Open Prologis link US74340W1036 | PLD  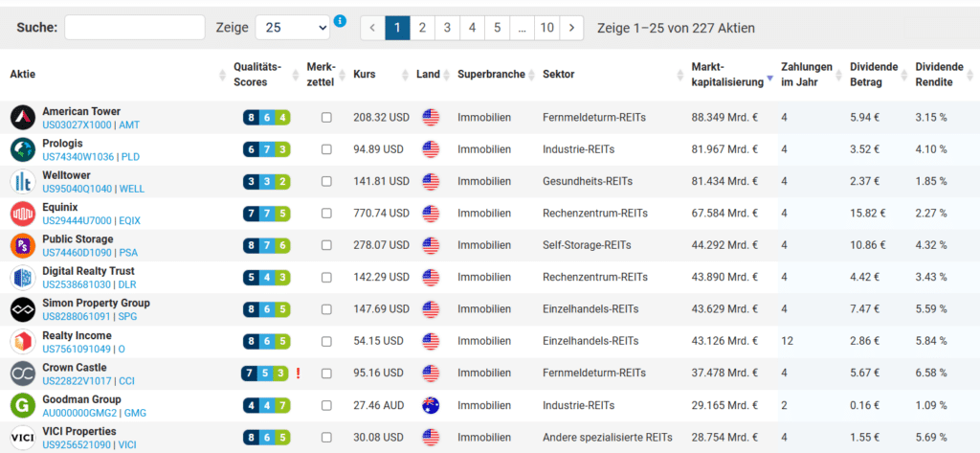(89, 156)
